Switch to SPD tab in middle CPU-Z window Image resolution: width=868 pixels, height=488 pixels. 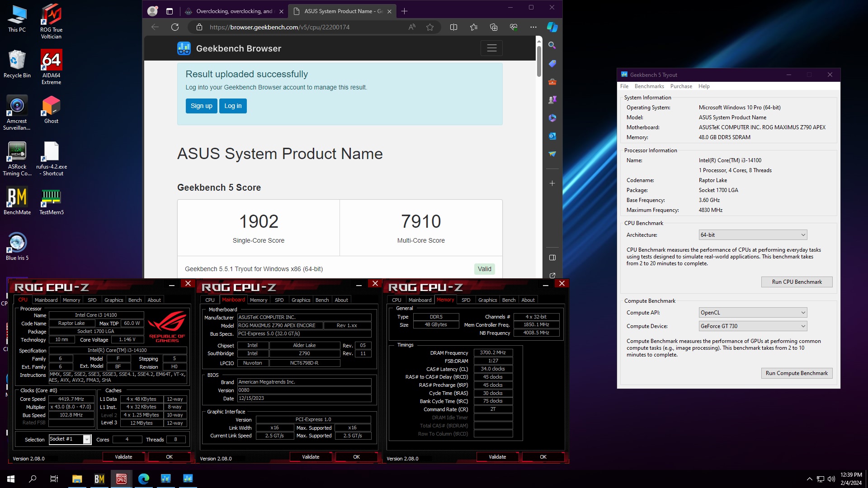[x=279, y=300]
